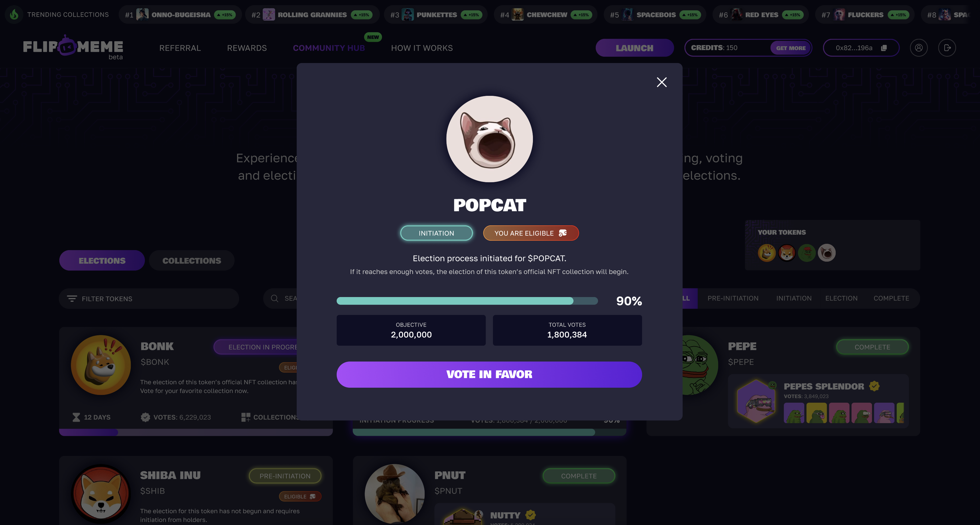Filter by Complete status tab
Screen dimensions: 980x525
(x=891, y=298)
